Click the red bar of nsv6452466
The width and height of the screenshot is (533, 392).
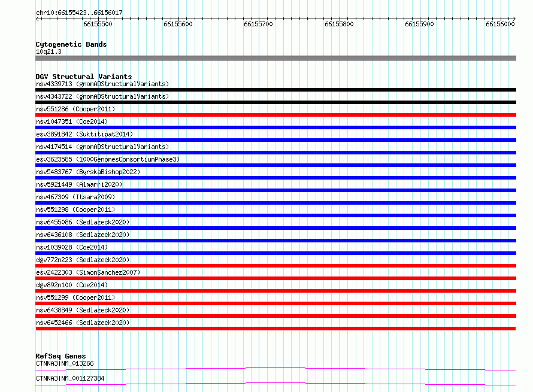(275, 329)
